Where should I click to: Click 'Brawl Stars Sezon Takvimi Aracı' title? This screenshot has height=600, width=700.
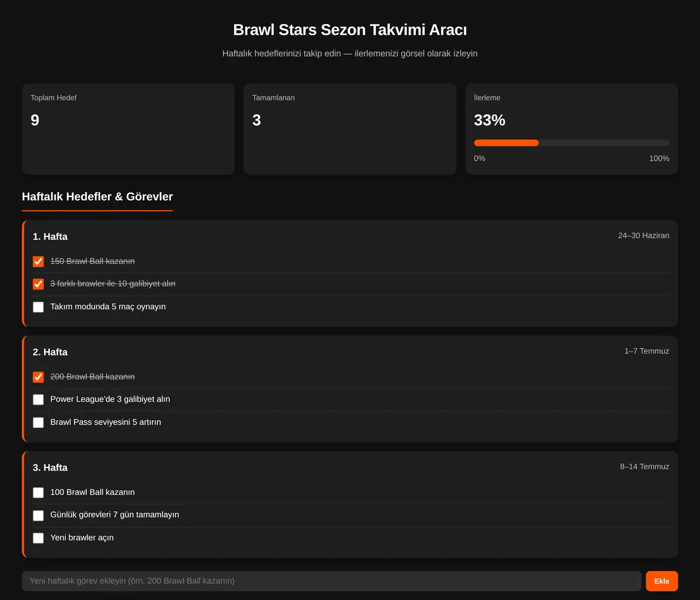(350, 30)
